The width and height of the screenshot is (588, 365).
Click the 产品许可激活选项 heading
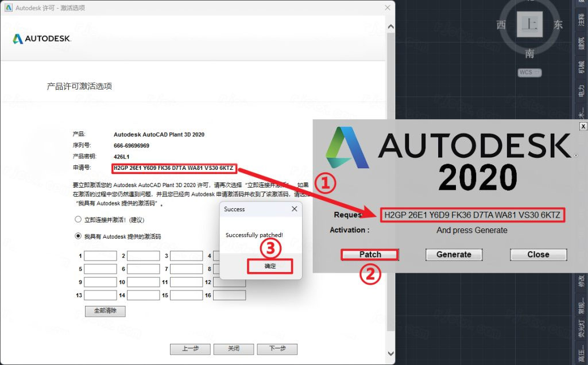tap(79, 86)
